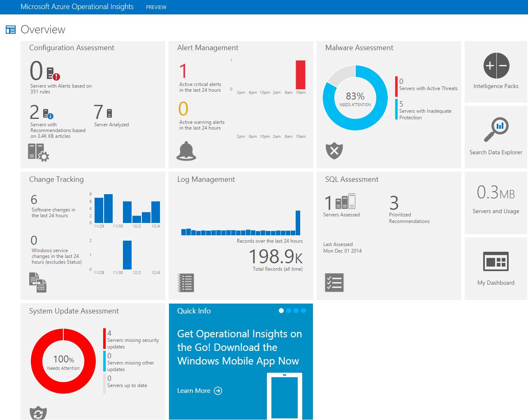Open the My Dashboard grid icon

coord(496,261)
